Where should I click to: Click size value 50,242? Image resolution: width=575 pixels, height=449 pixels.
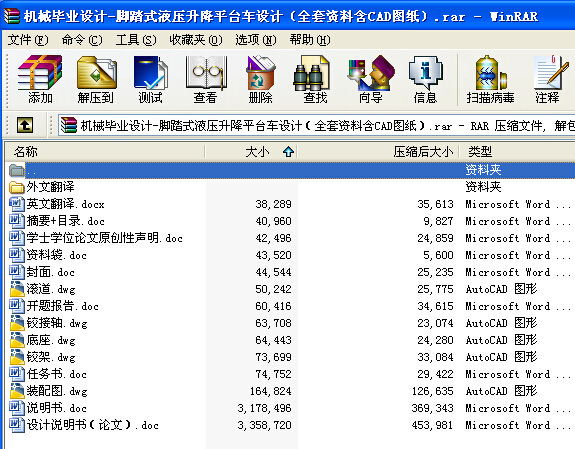pyautogui.click(x=274, y=289)
